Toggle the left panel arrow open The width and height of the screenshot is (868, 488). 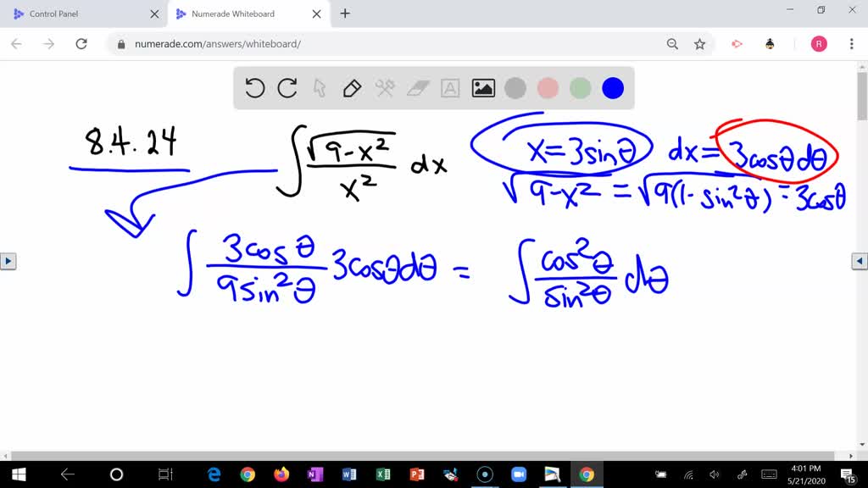point(8,261)
